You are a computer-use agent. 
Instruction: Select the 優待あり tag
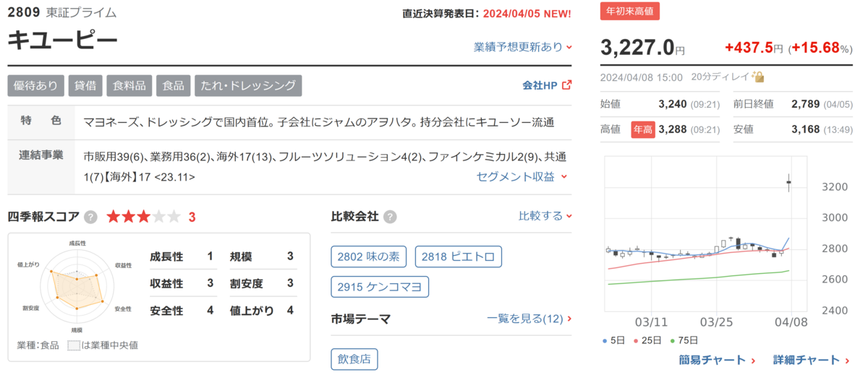pos(36,85)
